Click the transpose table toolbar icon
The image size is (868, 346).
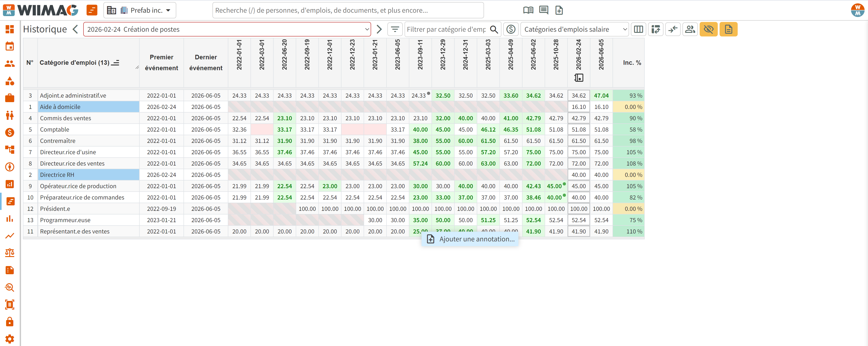[655, 29]
